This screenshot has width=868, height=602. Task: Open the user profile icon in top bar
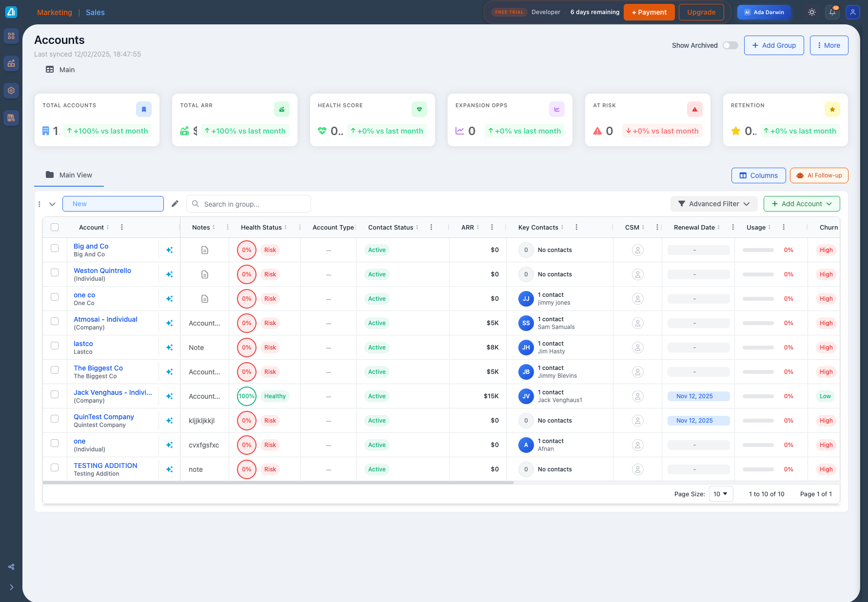point(852,12)
